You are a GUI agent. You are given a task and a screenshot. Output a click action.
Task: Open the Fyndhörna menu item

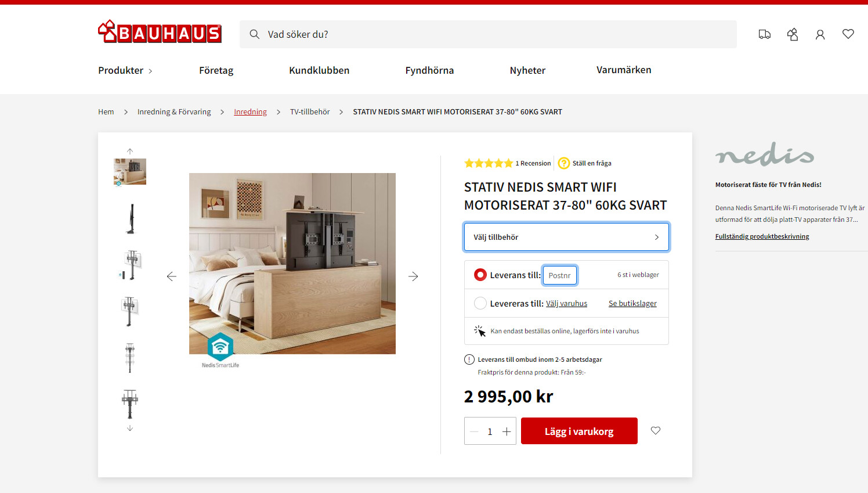point(429,70)
